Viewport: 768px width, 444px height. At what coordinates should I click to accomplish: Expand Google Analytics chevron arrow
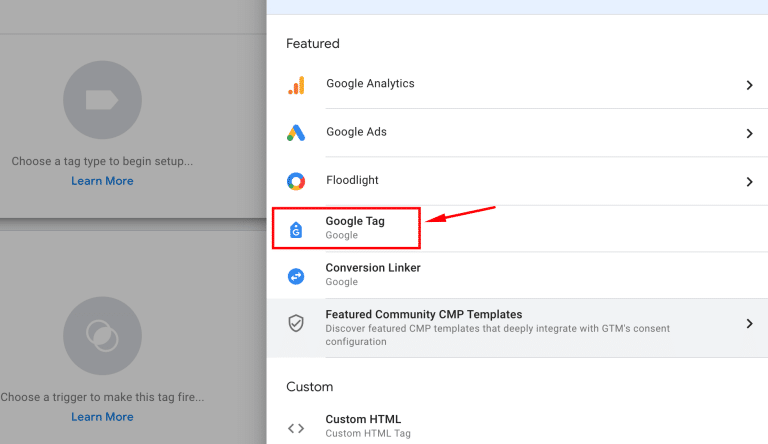(x=749, y=85)
